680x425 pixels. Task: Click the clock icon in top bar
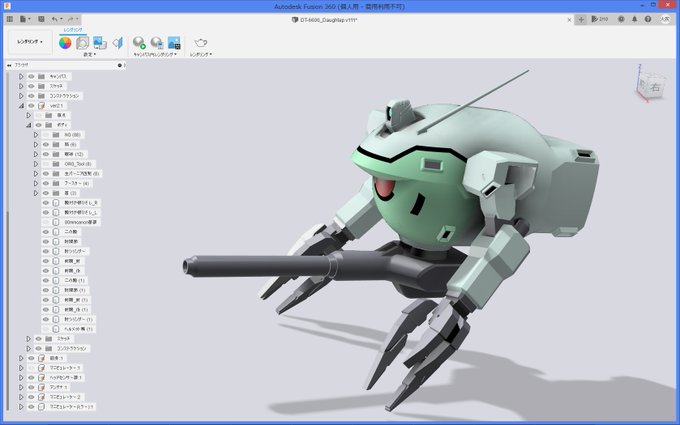point(621,19)
